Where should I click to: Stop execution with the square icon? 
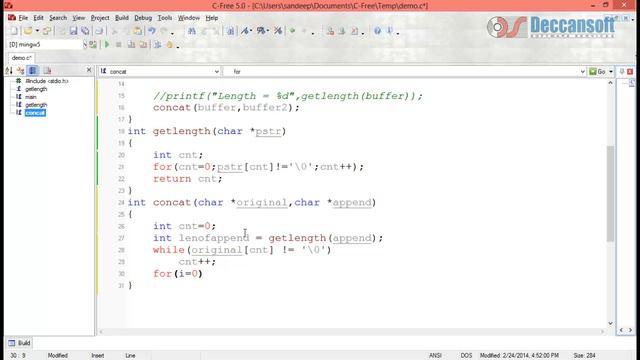[119, 44]
